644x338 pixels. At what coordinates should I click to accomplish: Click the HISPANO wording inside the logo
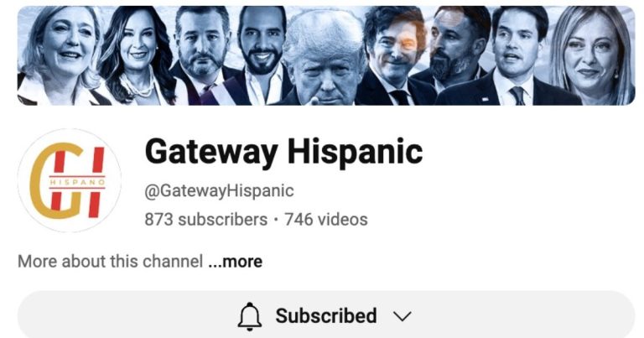pos(77,181)
